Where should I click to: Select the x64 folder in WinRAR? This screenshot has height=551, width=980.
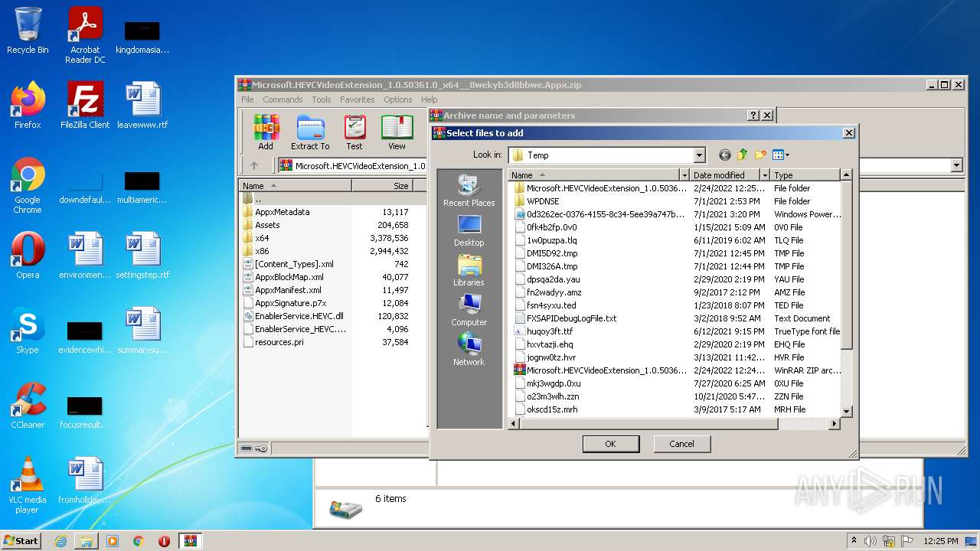tap(262, 238)
